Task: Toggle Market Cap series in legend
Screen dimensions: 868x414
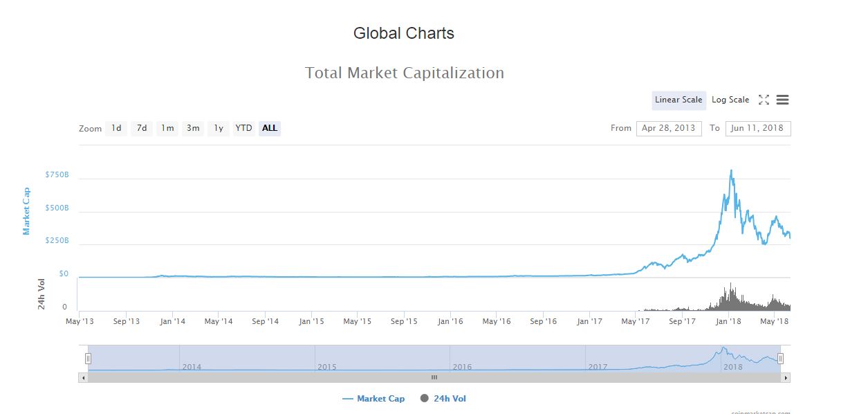Action: click(373, 399)
